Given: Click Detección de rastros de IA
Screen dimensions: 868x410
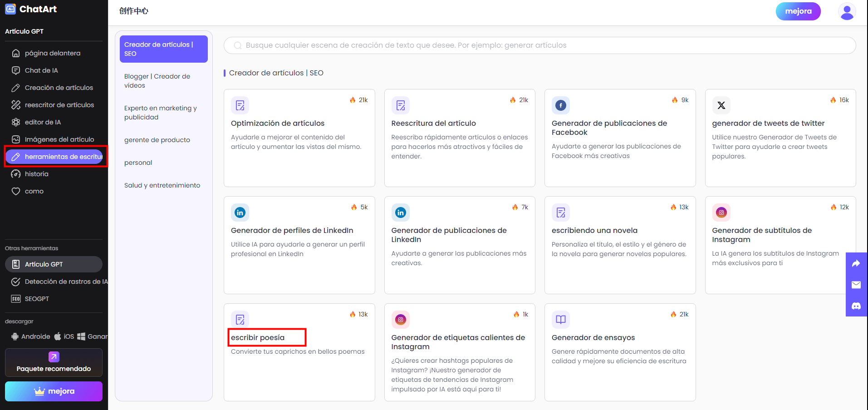Looking at the screenshot, I should pos(66,282).
